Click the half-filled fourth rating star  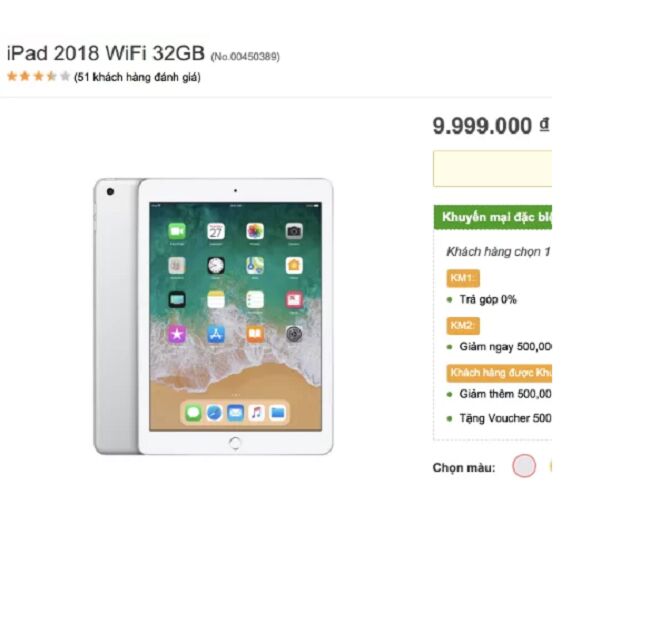[x=51, y=76]
